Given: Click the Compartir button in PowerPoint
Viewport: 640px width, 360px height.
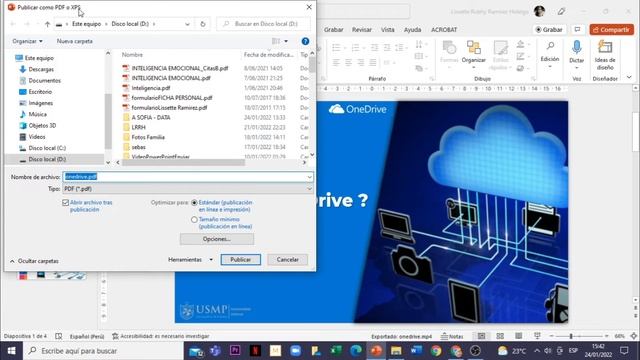Looking at the screenshot, I should [611, 29].
